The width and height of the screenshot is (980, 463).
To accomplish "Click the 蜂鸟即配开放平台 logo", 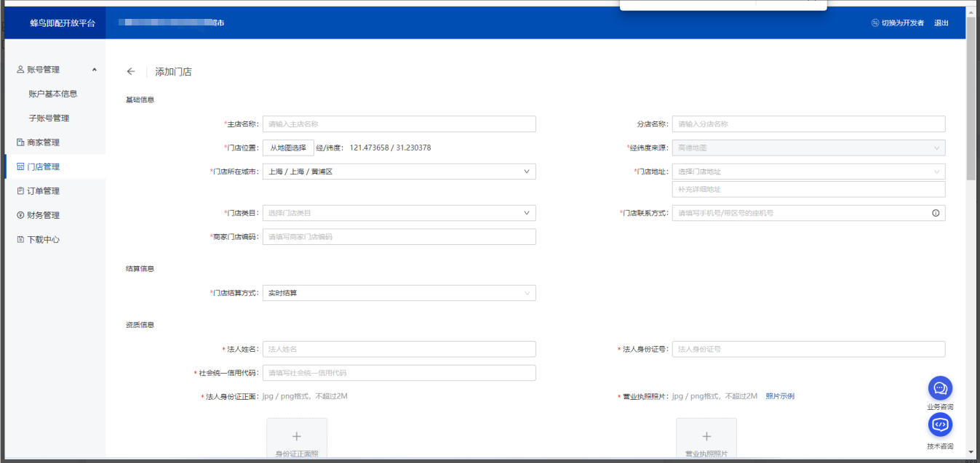I will click(x=63, y=23).
